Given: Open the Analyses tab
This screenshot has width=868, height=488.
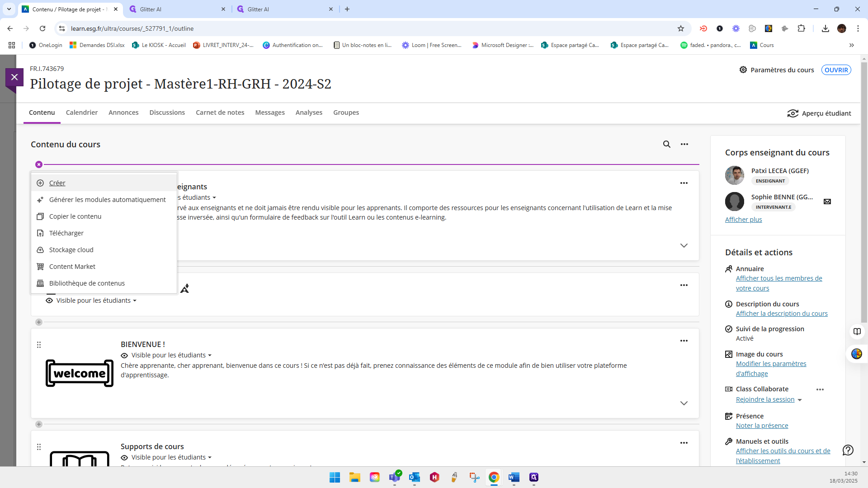Looking at the screenshot, I should [x=309, y=113].
